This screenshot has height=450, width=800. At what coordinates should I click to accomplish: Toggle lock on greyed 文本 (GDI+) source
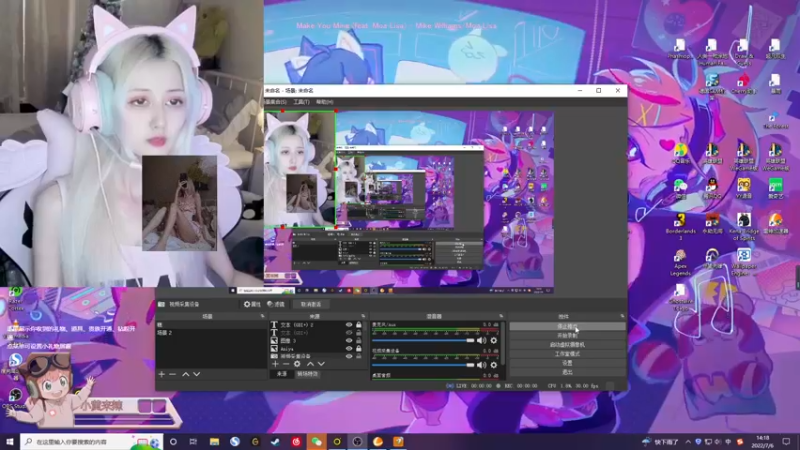point(359,333)
